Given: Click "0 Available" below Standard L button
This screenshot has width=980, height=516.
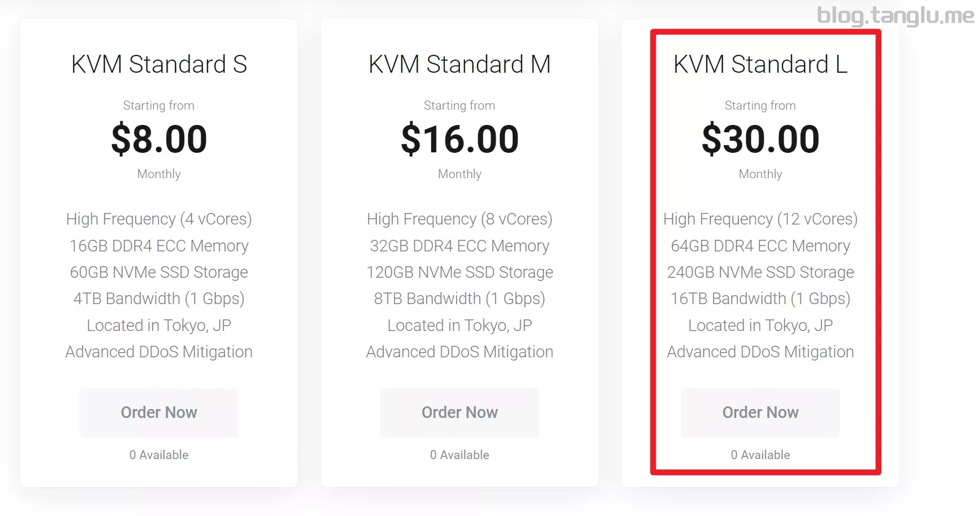Looking at the screenshot, I should tap(760, 455).
